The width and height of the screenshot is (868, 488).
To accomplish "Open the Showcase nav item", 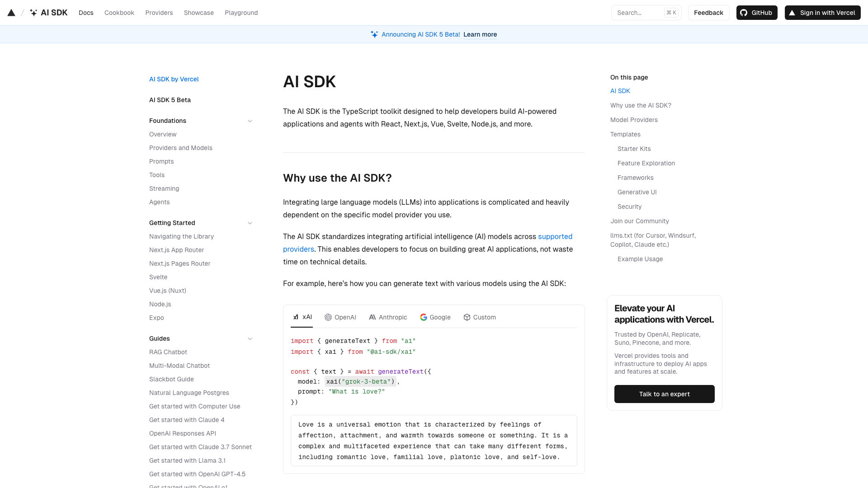I will (199, 13).
